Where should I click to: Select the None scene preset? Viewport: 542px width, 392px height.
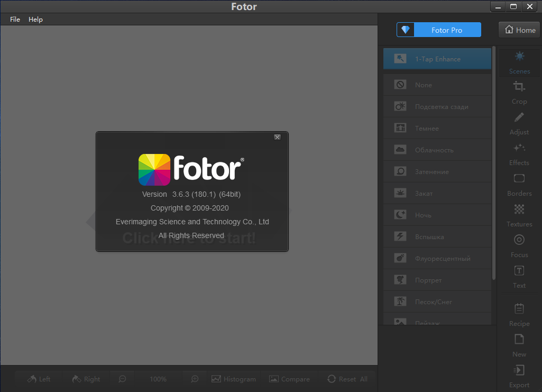click(437, 85)
